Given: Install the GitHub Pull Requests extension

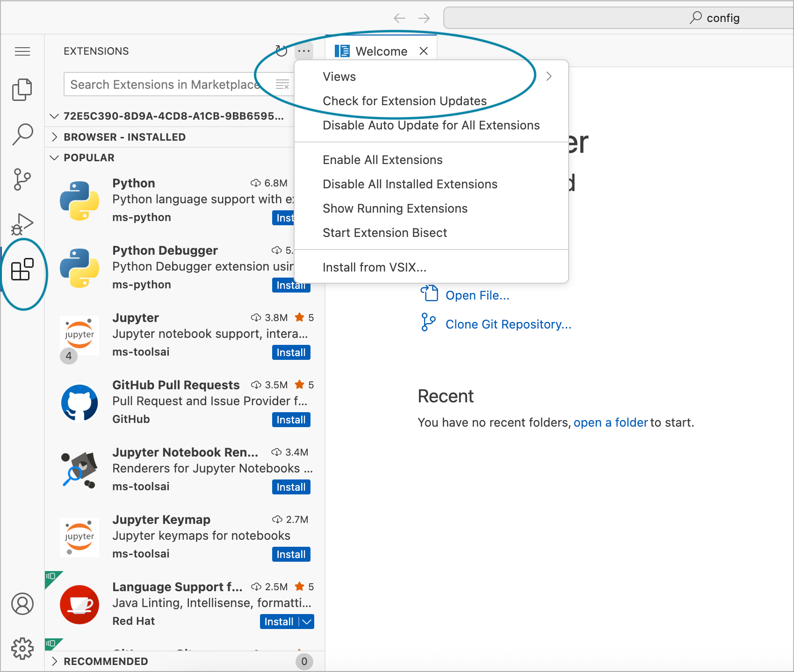Looking at the screenshot, I should pos(291,420).
